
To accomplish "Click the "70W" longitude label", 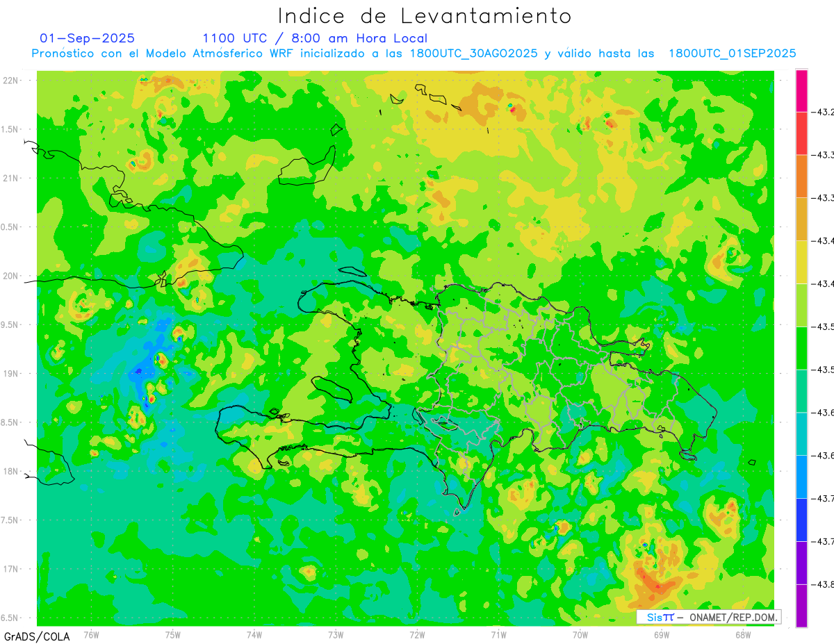I will (x=580, y=634).
